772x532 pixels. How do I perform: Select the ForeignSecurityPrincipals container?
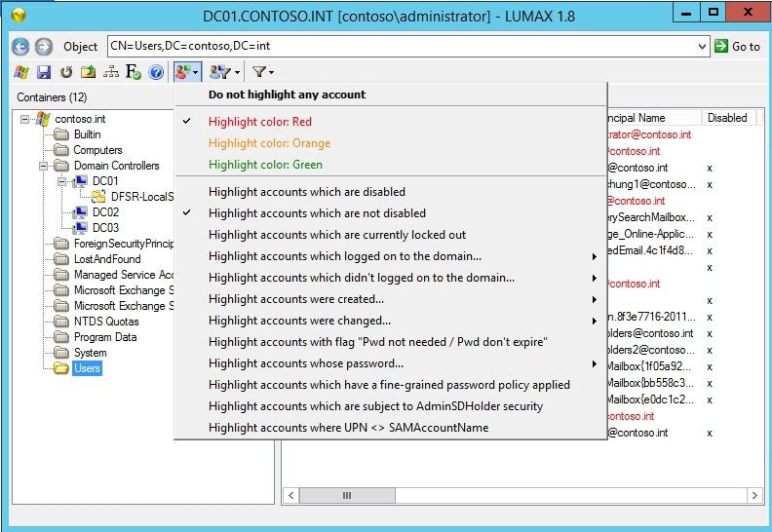click(124, 244)
